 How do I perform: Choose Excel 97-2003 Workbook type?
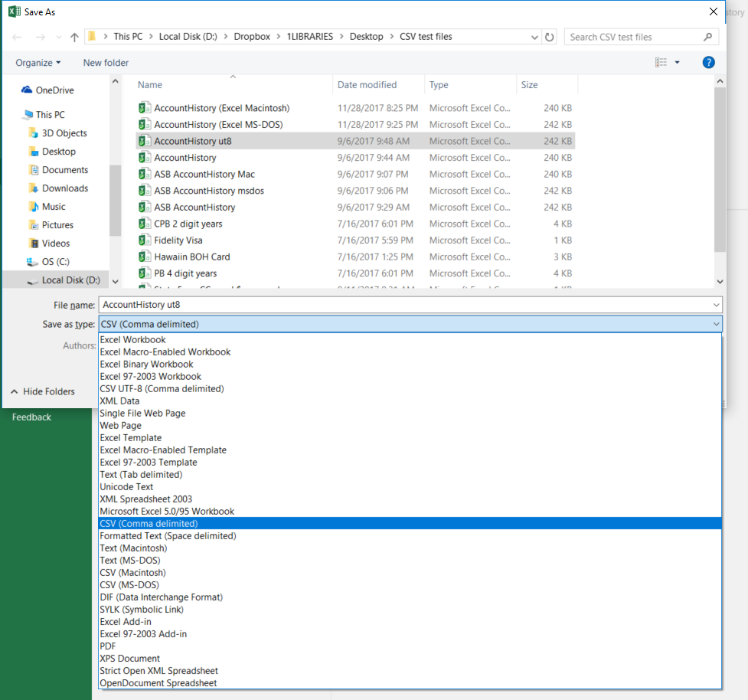[x=410, y=377]
